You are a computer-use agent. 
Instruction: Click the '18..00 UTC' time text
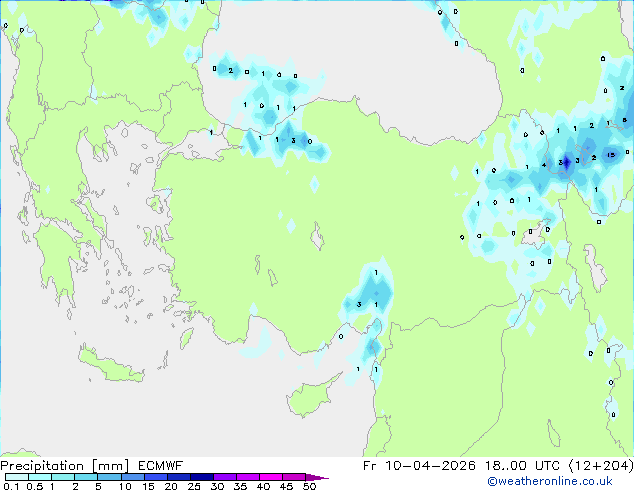click(523, 466)
